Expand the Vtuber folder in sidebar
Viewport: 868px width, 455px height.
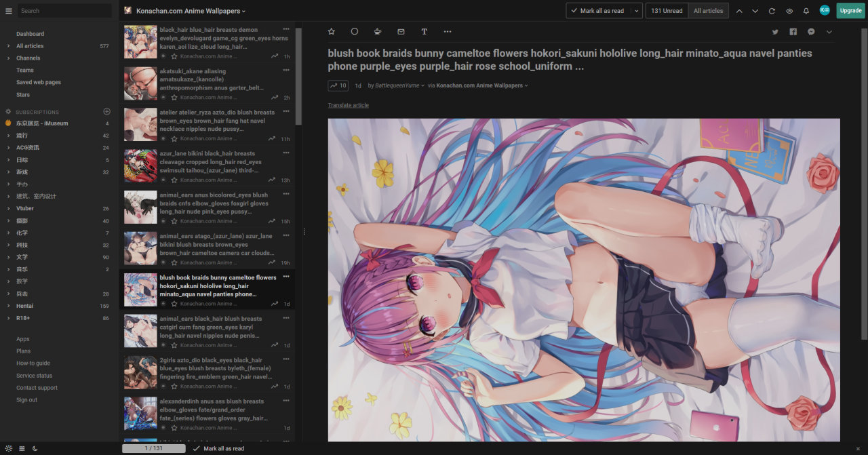pyautogui.click(x=8, y=208)
